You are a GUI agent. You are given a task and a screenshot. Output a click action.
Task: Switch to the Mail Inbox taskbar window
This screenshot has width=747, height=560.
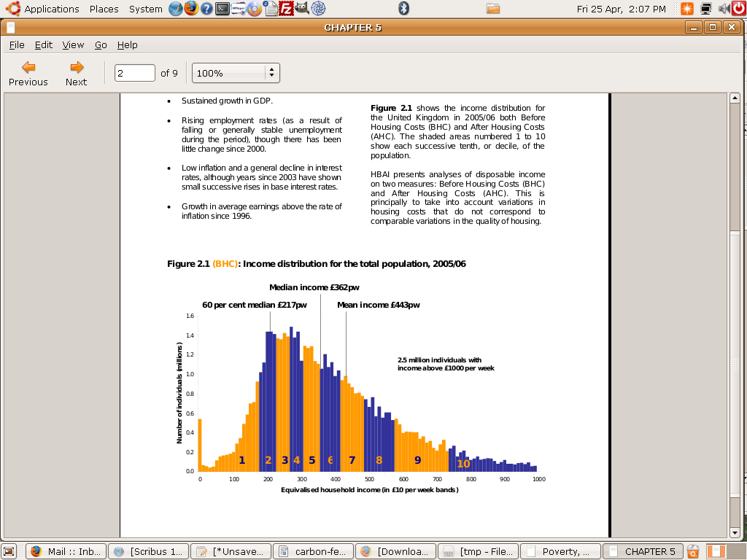coord(66,551)
